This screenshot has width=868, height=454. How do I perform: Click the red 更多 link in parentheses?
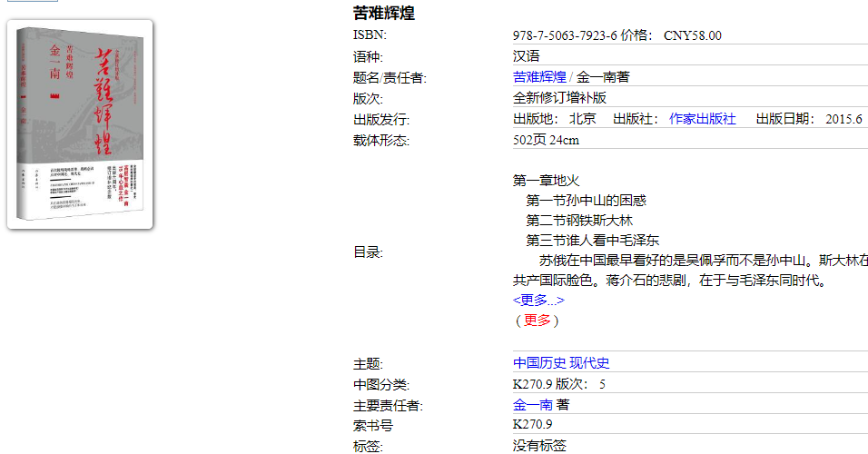pos(537,320)
